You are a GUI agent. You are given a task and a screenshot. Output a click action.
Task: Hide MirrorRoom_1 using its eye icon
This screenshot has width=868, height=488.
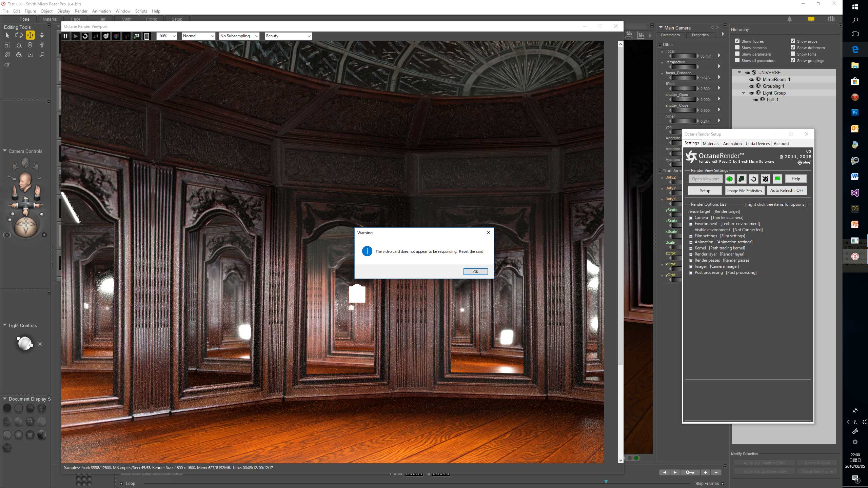pos(752,80)
